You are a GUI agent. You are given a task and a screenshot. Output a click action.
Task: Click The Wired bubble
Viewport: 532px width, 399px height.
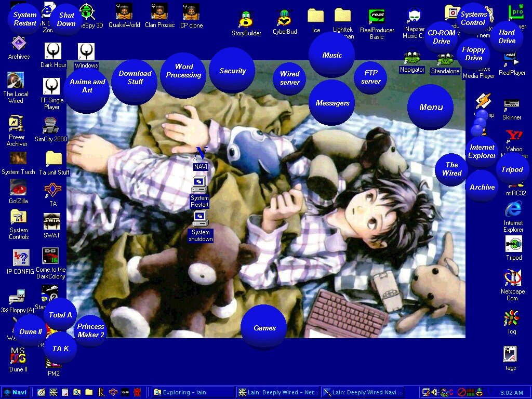[451, 169]
